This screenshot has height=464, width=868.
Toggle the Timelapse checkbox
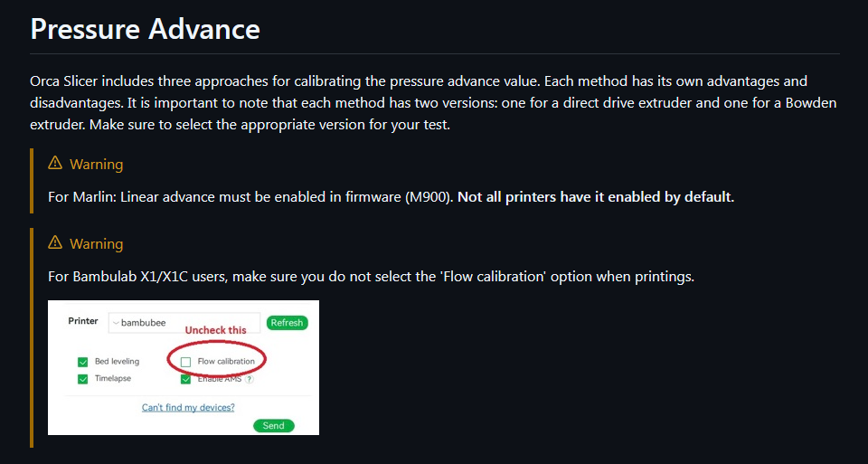point(83,379)
